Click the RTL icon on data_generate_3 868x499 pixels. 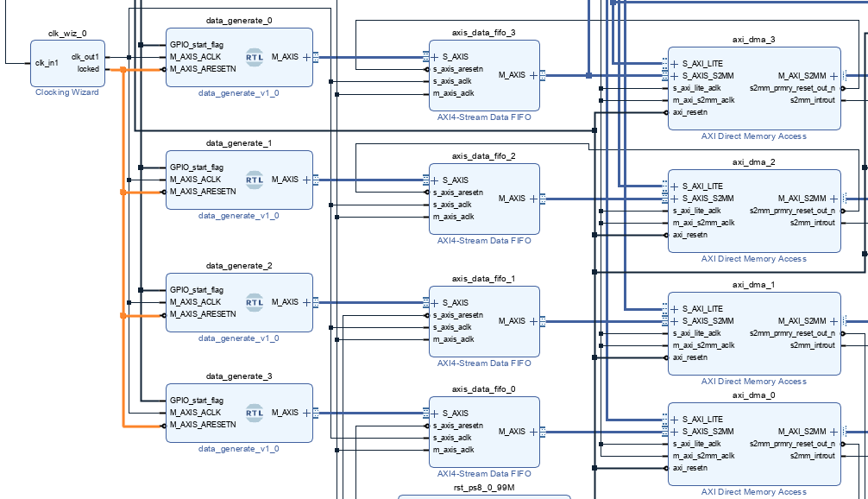[x=255, y=414]
